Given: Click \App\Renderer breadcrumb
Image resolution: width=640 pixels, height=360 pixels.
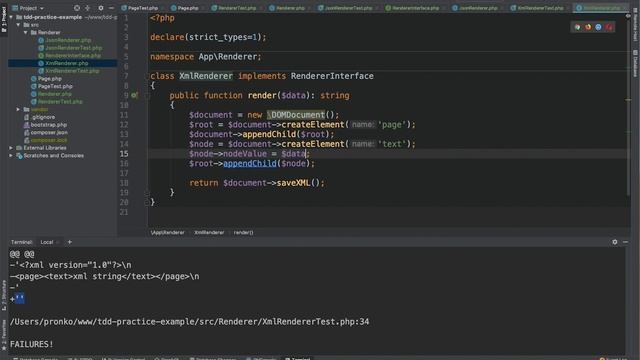Looking at the screenshot, I should 167,233.
